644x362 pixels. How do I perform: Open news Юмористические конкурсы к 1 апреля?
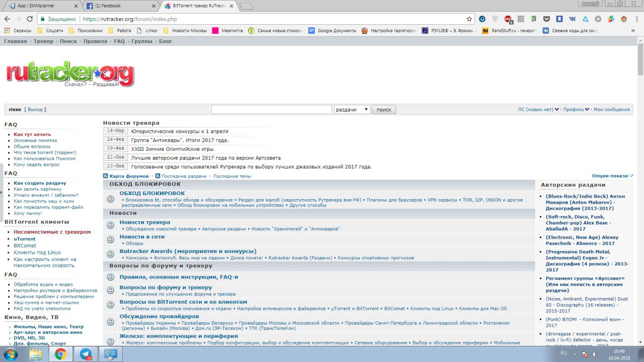pos(180,131)
